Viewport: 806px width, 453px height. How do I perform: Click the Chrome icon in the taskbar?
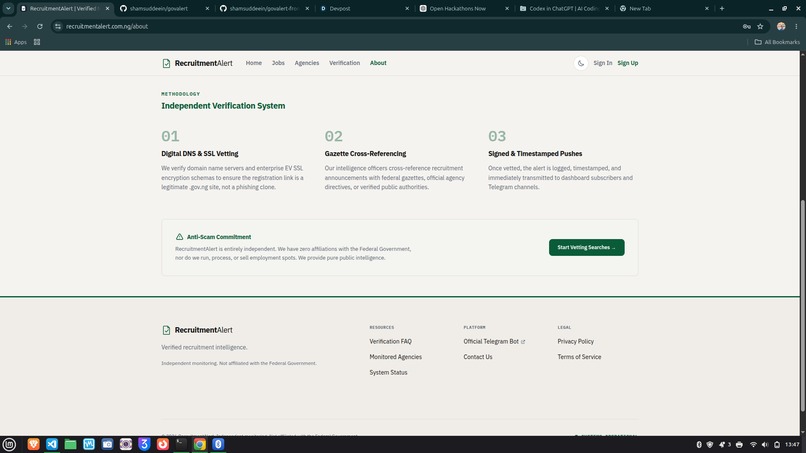pyautogui.click(x=200, y=444)
